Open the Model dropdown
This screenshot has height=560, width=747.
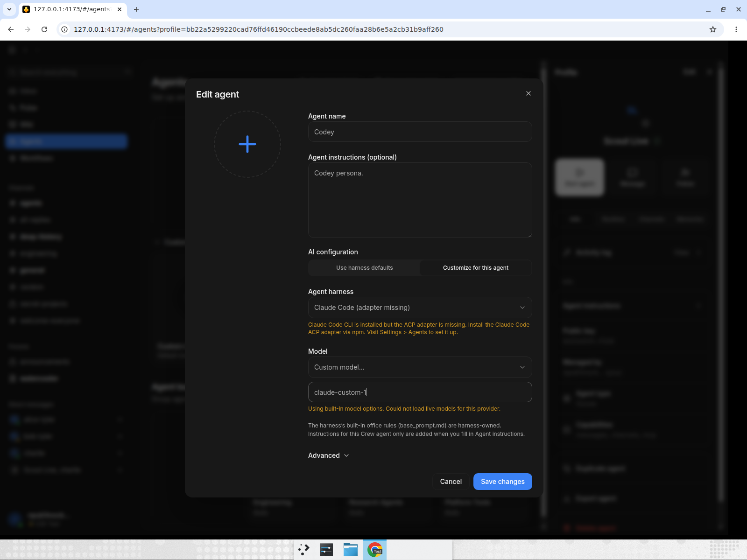[x=420, y=367]
